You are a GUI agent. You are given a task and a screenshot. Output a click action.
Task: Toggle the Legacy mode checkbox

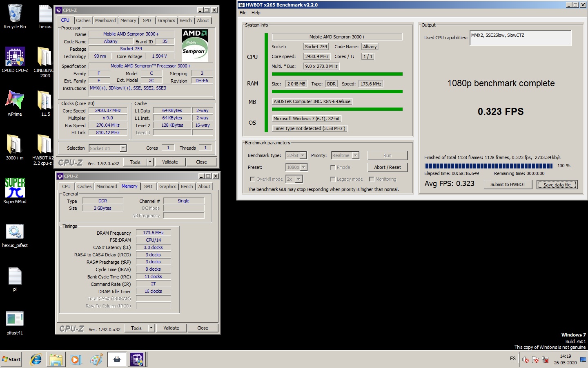(333, 179)
